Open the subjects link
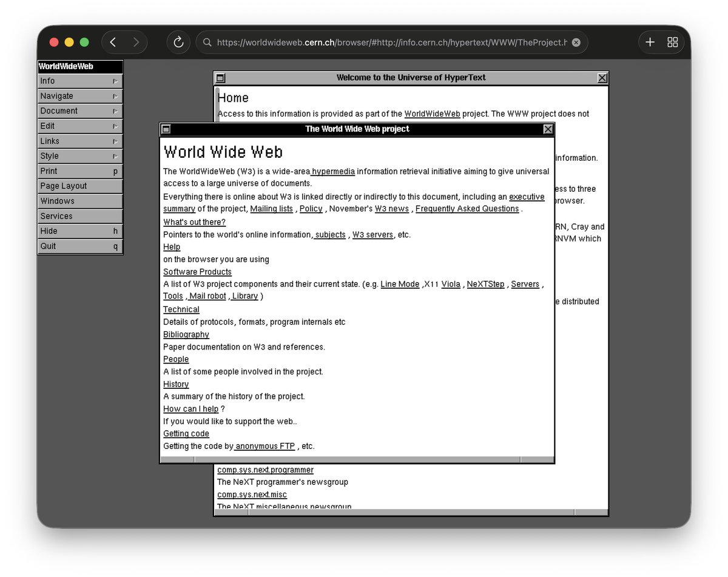 tap(330, 235)
